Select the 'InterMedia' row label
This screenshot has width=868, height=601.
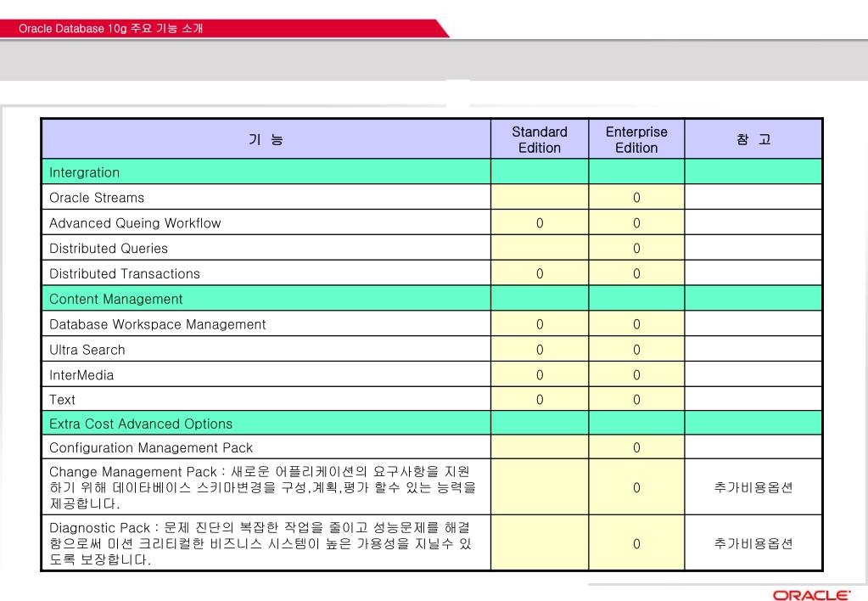click(x=81, y=375)
